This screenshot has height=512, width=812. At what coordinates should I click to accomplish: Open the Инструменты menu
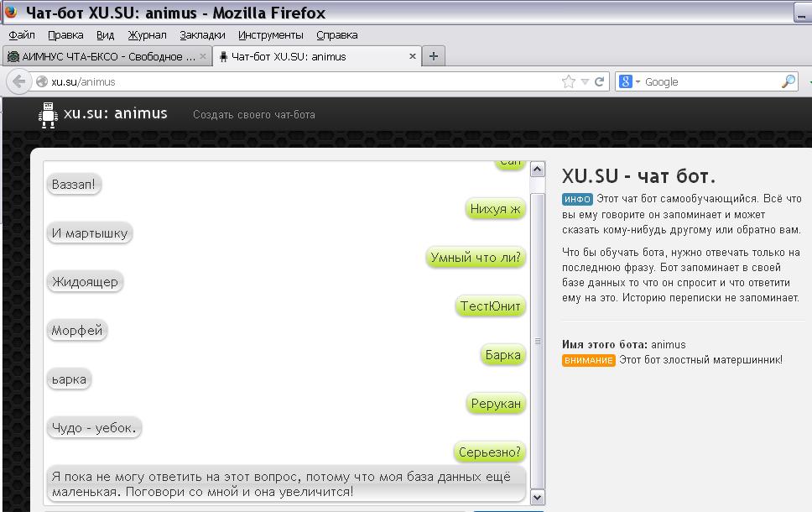click(x=271, y=35)
